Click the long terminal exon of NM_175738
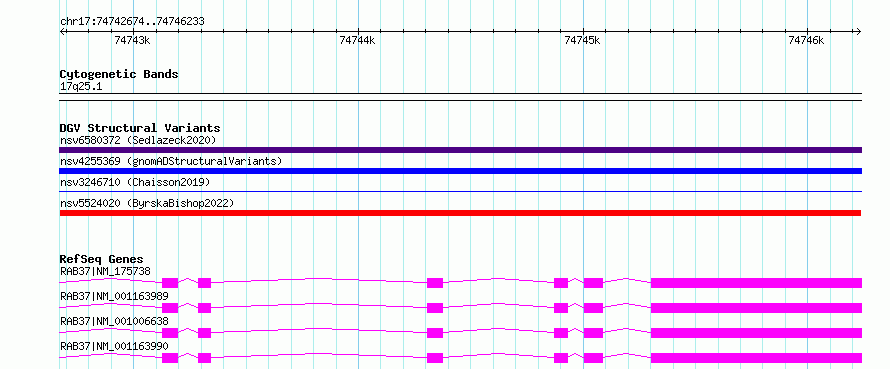Screen dimensions: 890x369 coord(756,283)
